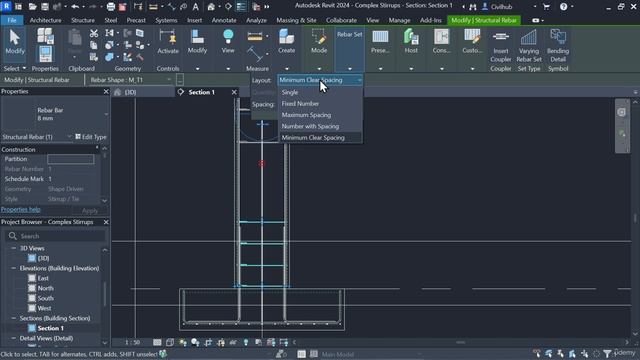Screen dimensions: 640x360
Task: Open the Type Properties icon in ribbon
Action: coord(45,36)
